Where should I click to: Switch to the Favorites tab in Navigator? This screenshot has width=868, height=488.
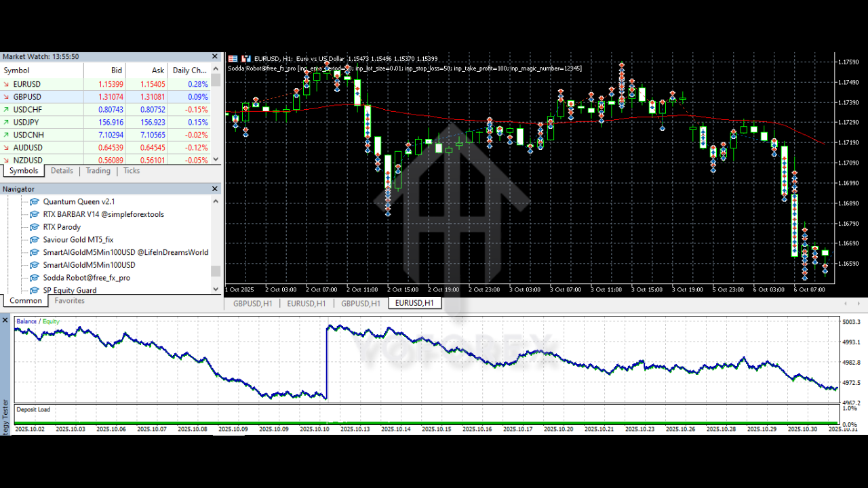click(x=70, y=301)
